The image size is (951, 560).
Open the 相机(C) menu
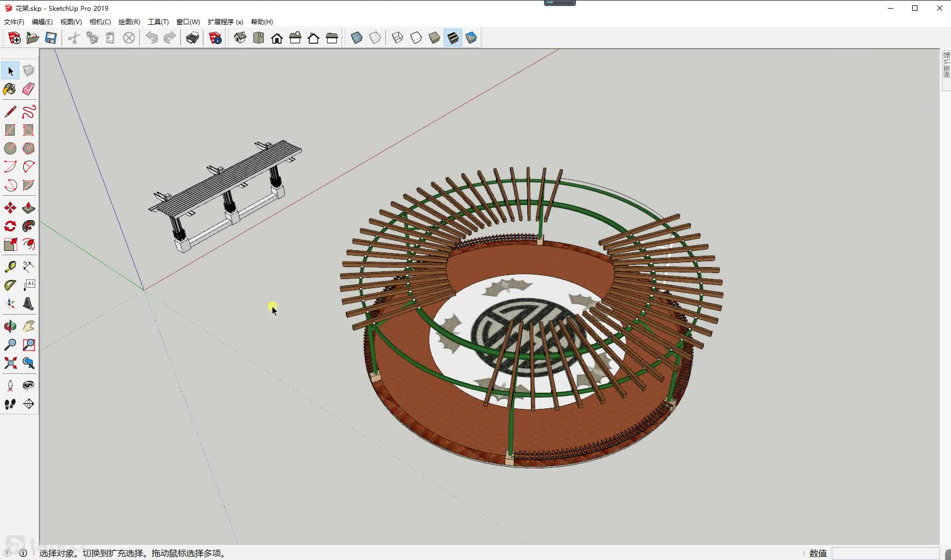[x=100, y=22]
